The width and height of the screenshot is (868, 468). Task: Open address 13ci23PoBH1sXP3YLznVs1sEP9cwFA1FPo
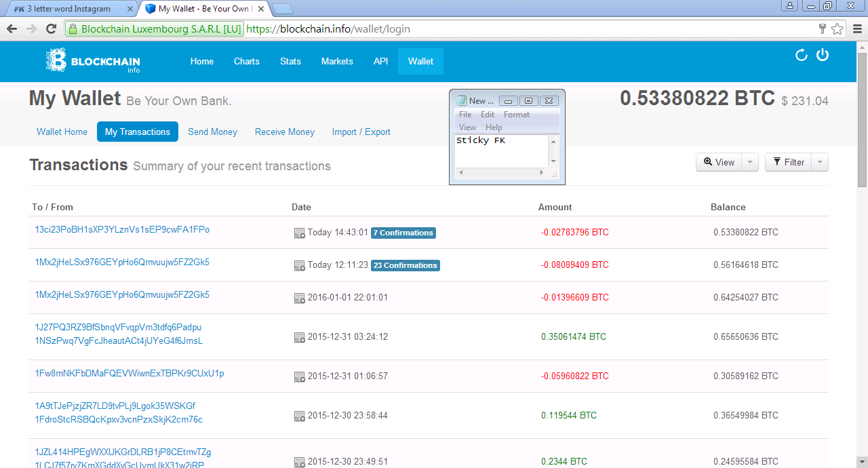click(122, 229)
